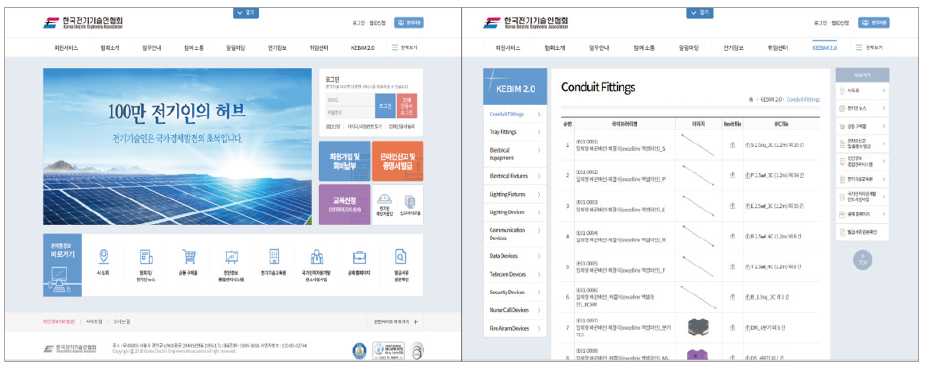Open the newspaper icon shortcut for 협회지
The image size is (925, 369).
[x=146, y=257]
